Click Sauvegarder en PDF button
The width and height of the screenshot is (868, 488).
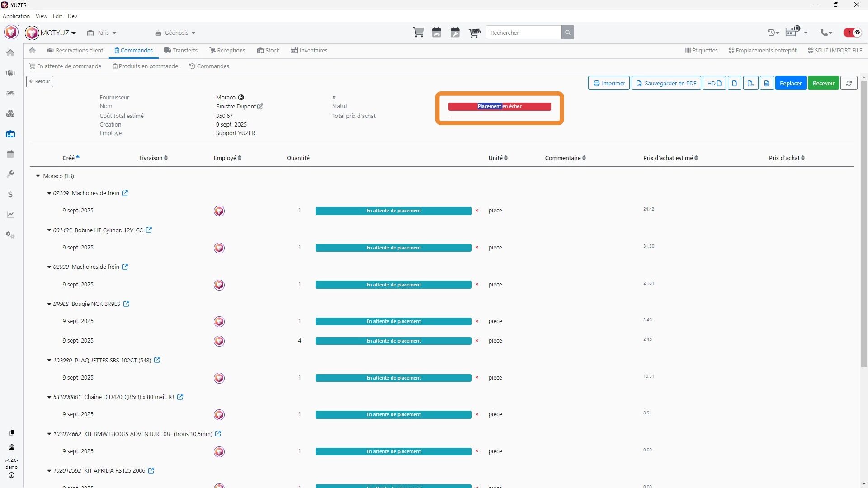pyautogui.click(x=666, y=83)
